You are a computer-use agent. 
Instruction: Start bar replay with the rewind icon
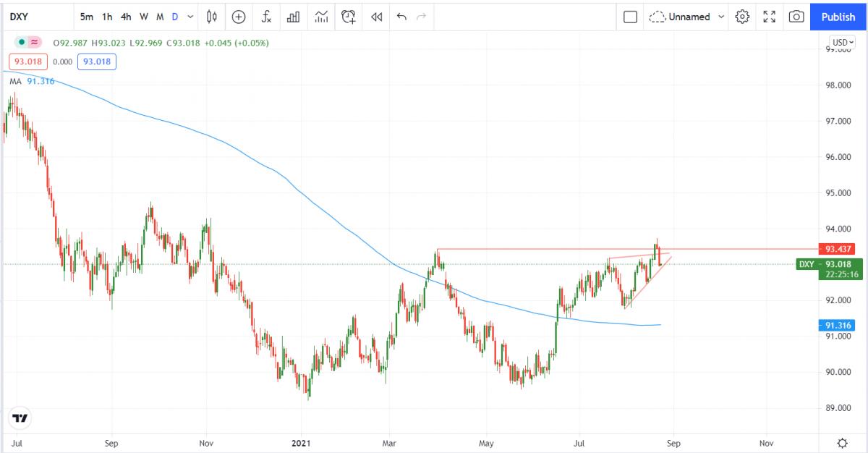[x=376, y=17]
